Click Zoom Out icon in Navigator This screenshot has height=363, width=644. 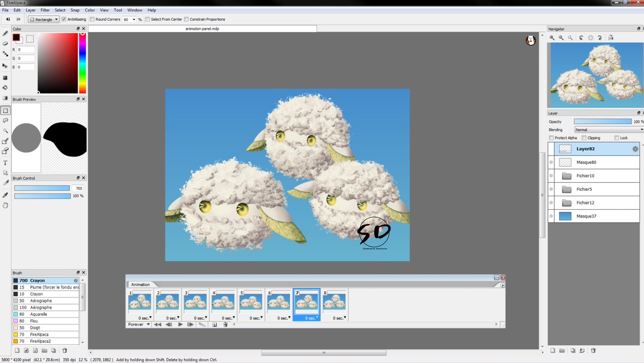[x=561, y=38]
